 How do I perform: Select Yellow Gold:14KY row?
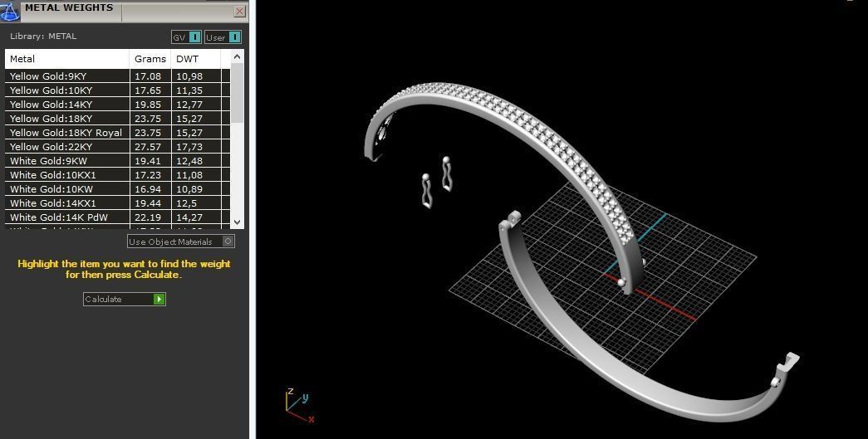pyautogui.click(x=117, y=105)
